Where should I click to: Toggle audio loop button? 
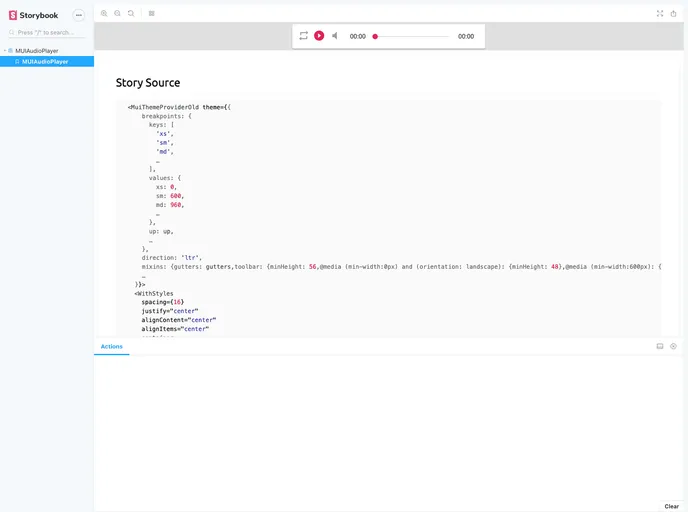tap(304, 36)
